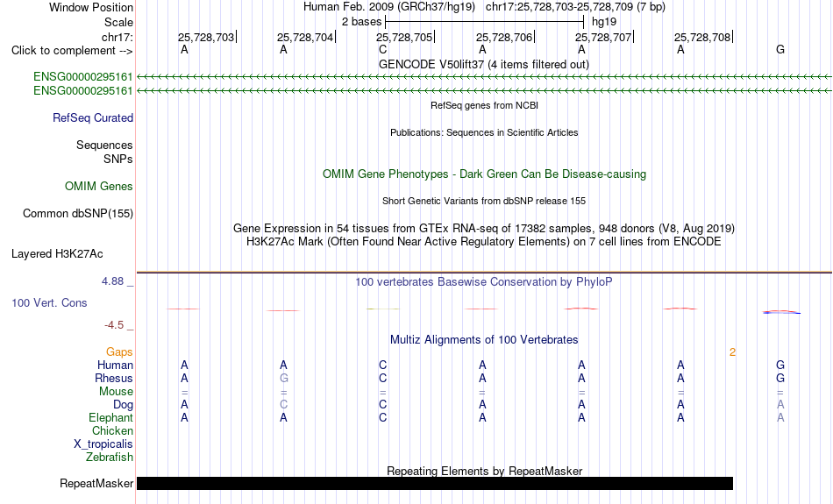Click the Rhesus G mismatch under 25,728,704

click(x=284, y=378)
